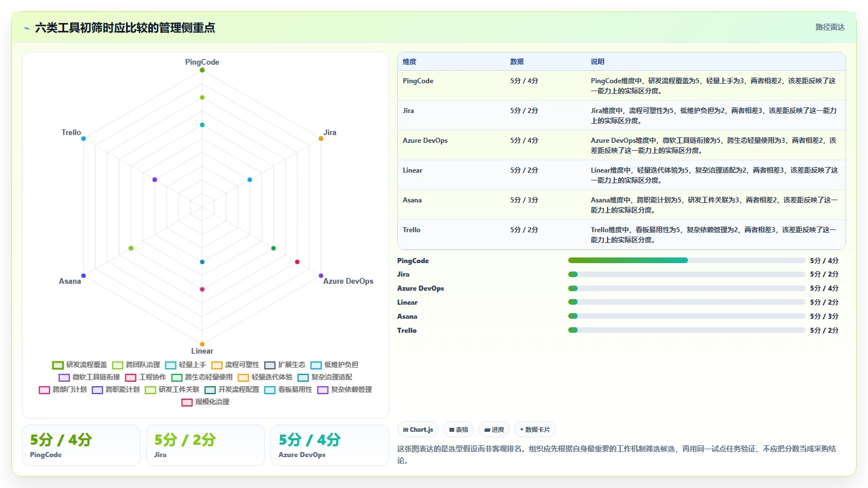
Task: Click the Trello progress bar
Action: (686, 330)
